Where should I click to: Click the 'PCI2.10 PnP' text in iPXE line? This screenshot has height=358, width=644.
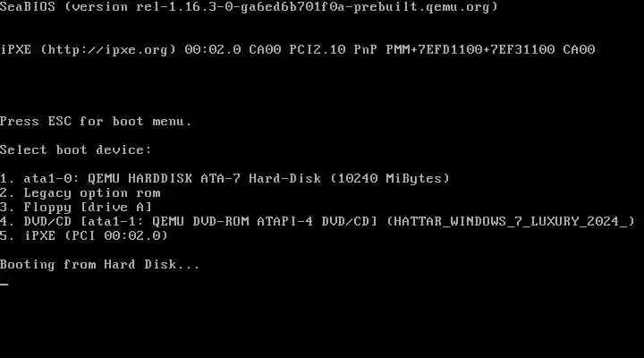pos(333,50)
